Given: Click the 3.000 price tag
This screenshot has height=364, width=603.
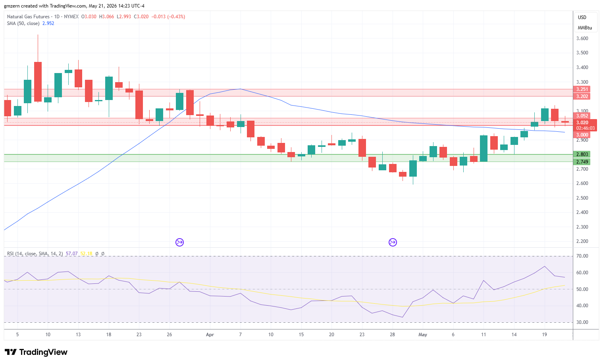Looking at the screenshot, I should [582, 135].
